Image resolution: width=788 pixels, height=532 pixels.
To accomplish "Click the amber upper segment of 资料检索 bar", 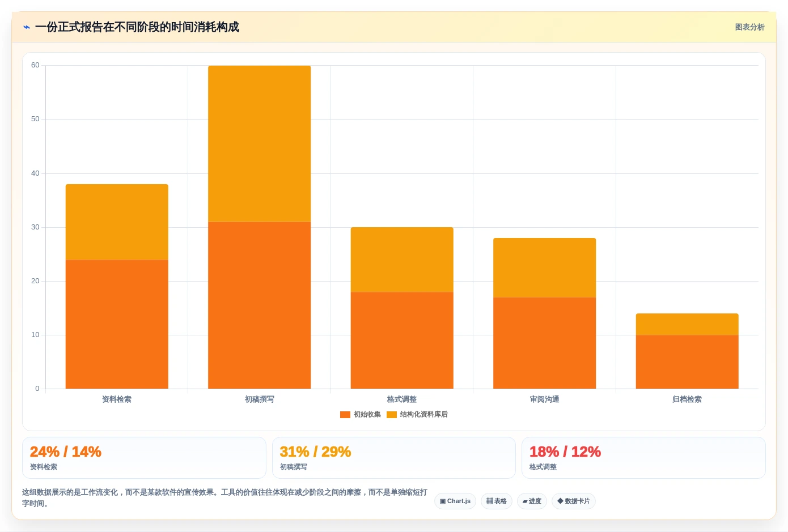I will (117, 222).
